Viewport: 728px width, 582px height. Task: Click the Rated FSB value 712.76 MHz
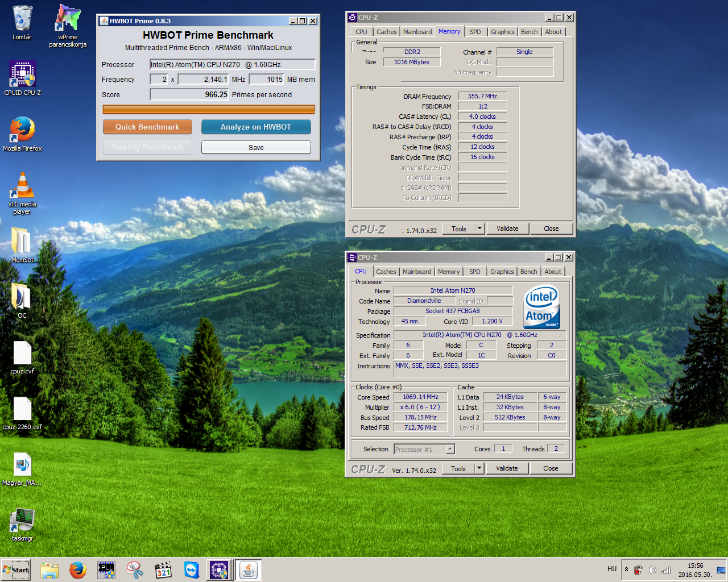[x=421, y=427]
